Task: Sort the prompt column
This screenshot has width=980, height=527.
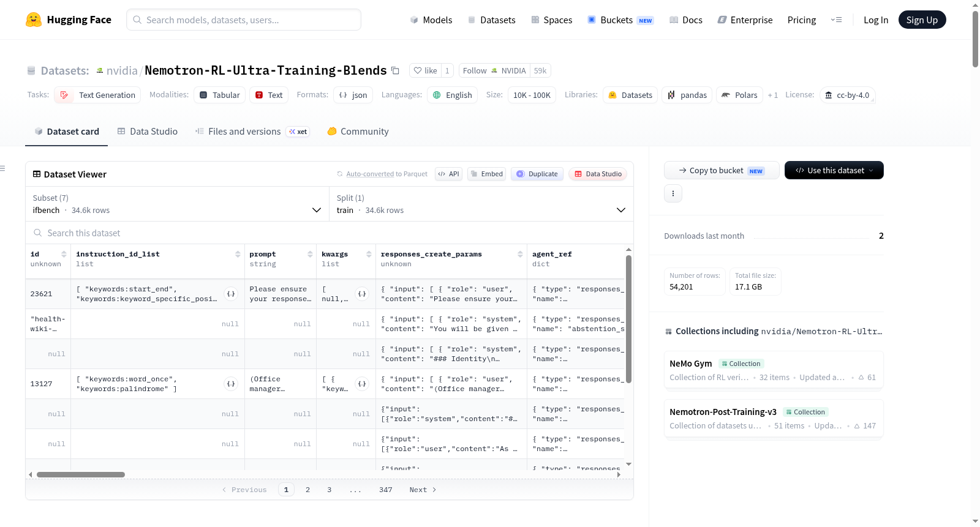Action: tap(310, 254)
